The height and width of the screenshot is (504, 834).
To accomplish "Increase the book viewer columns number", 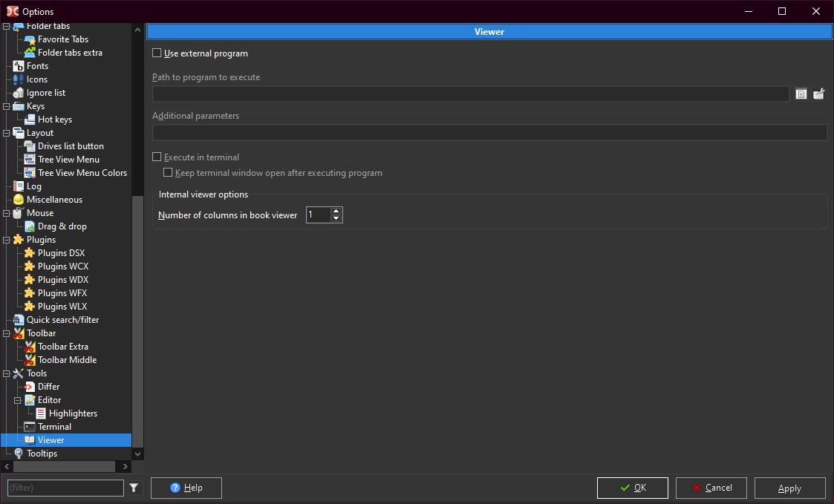I will (336, 211).
